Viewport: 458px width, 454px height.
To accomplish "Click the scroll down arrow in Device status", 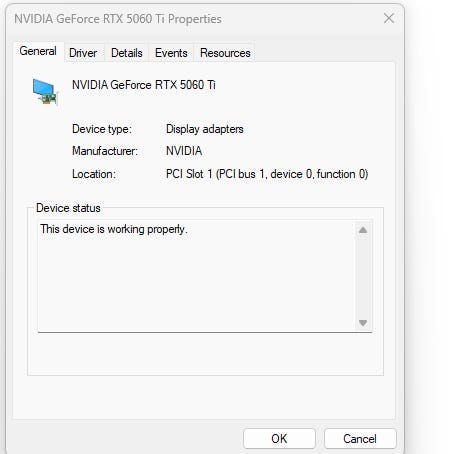I will coord(363,323).
